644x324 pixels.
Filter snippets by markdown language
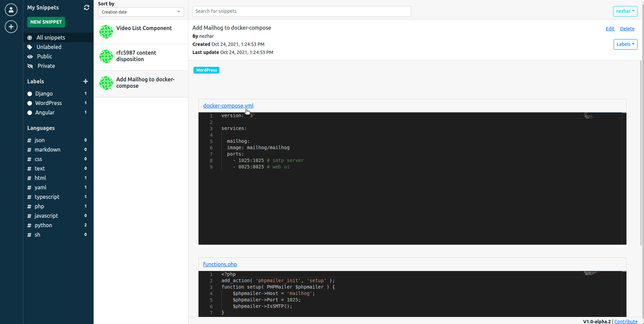click(x=48, y=150)
